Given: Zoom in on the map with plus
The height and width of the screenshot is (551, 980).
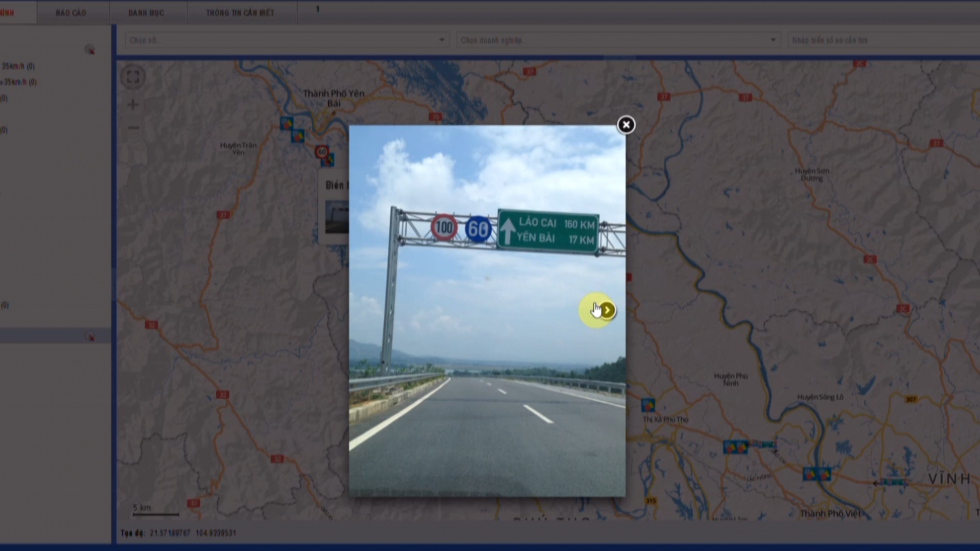Looking at the screenshot, I should (132, 104).
